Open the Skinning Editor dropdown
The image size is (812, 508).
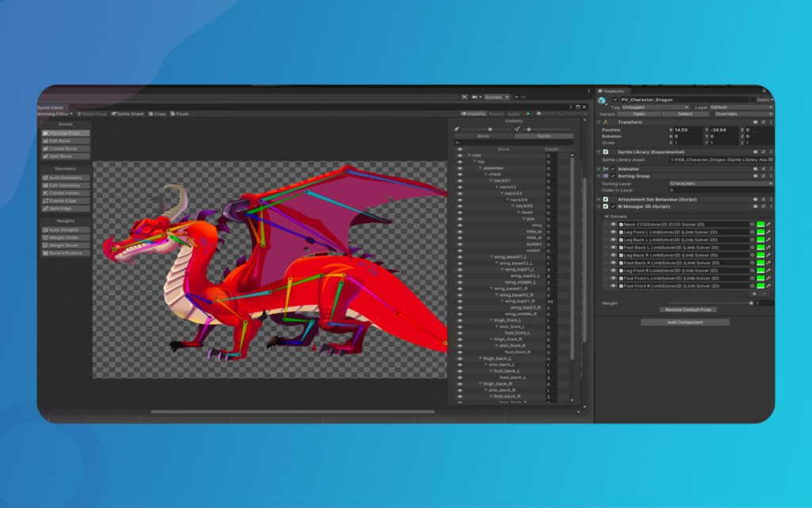54,114
